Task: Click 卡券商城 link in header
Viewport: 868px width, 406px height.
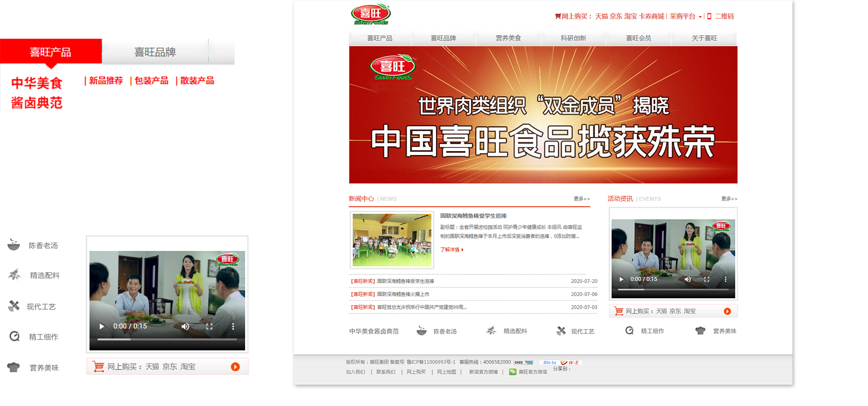Action: (x=652, y=16)
